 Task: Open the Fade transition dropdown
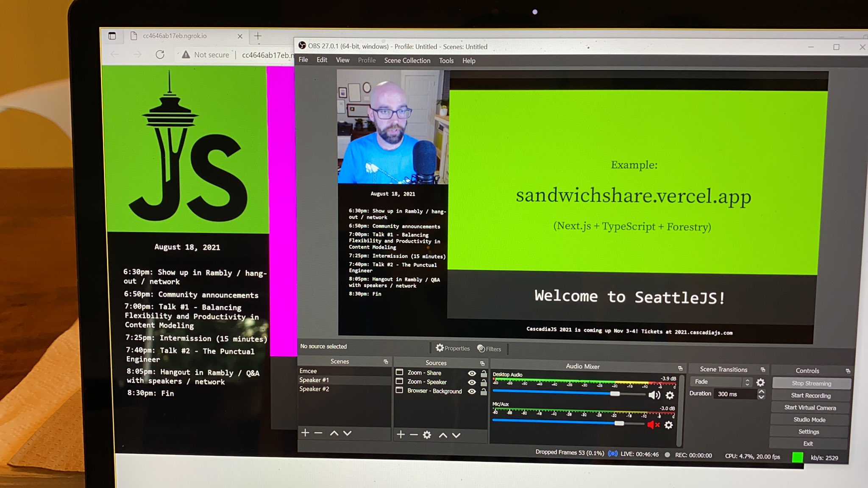[721, 382]
